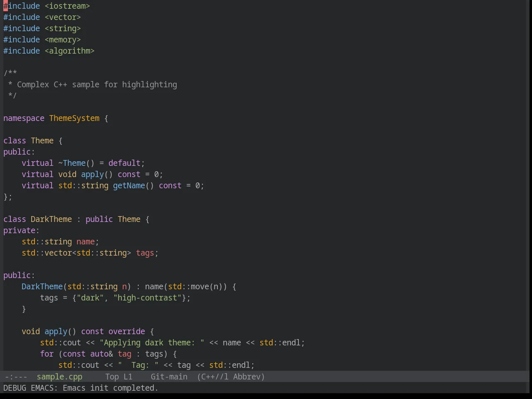532x399 pixels.
Task: Click on 'DarkTheme' constructor name
Action: [x=42, y=286]
